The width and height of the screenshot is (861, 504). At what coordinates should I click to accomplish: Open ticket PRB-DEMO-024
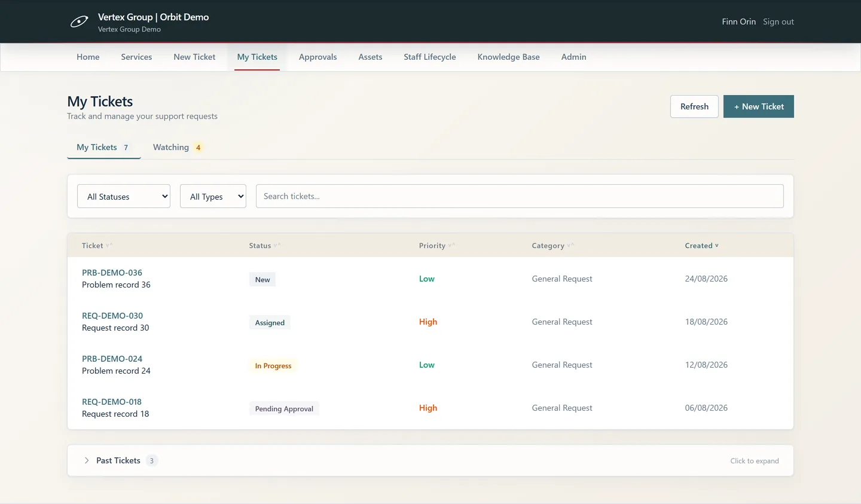point(112,359)
